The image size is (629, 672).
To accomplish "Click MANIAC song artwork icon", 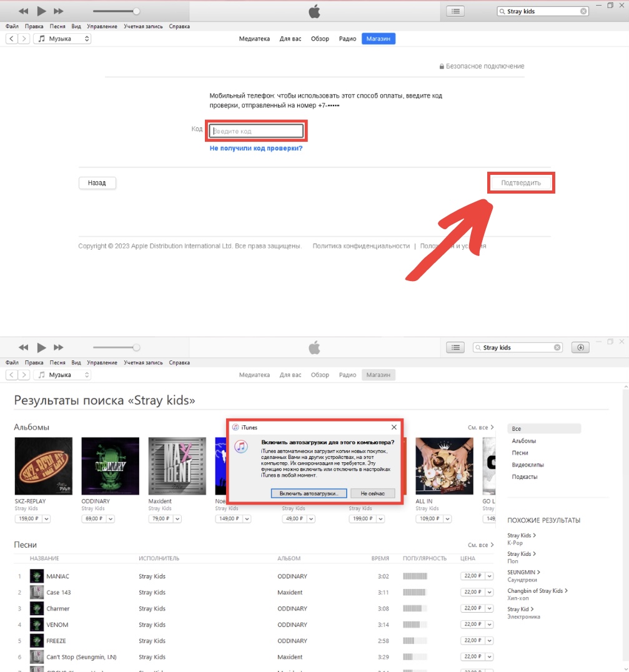I will pos(37,576).
